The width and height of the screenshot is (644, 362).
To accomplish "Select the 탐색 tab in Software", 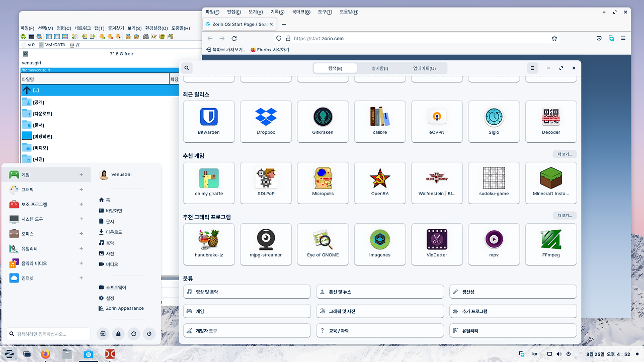I will click(x=335, y=68).
